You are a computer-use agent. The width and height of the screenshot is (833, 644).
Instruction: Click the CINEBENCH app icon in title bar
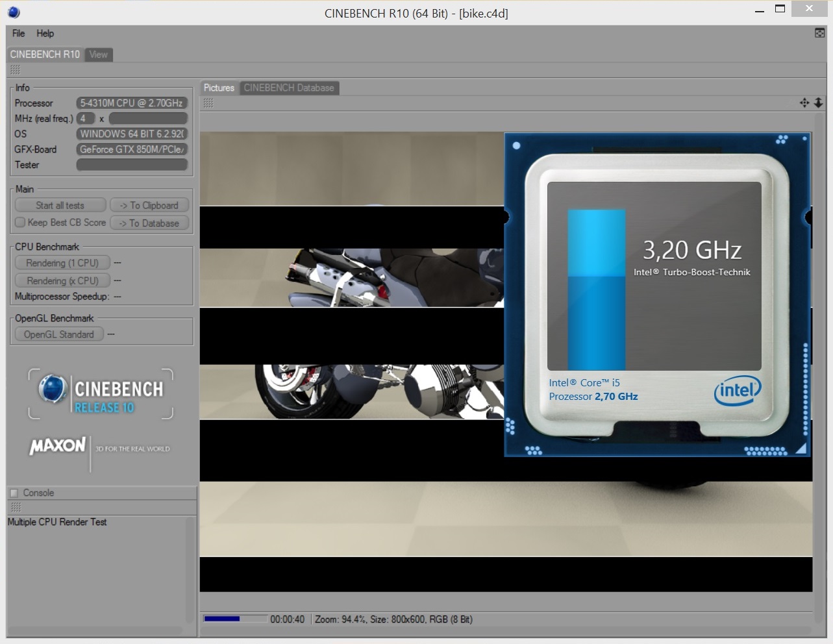click(14, 12)
